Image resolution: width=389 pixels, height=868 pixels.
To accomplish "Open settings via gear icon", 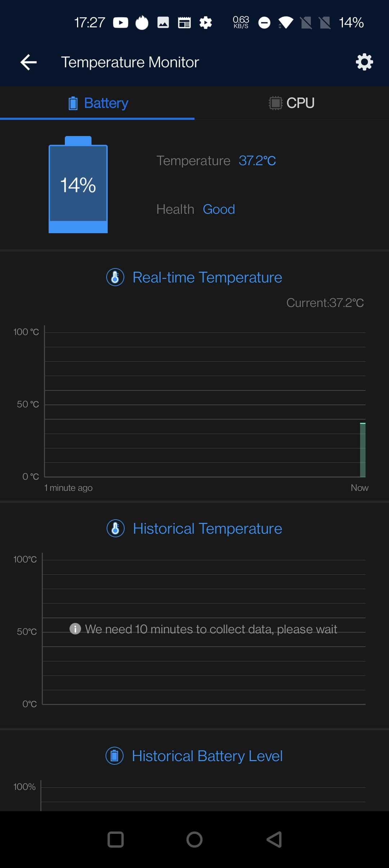I will pos(364,62).
